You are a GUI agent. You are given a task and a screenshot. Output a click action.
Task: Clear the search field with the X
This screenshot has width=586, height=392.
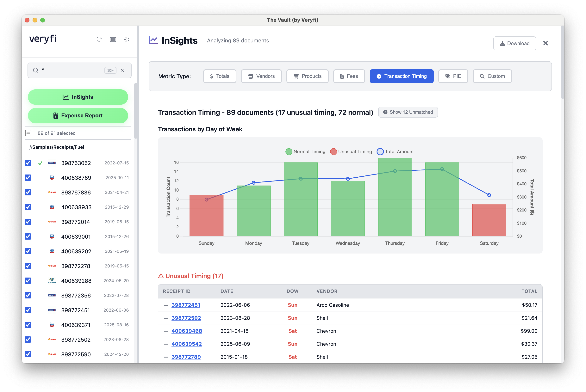pos(122,70)
